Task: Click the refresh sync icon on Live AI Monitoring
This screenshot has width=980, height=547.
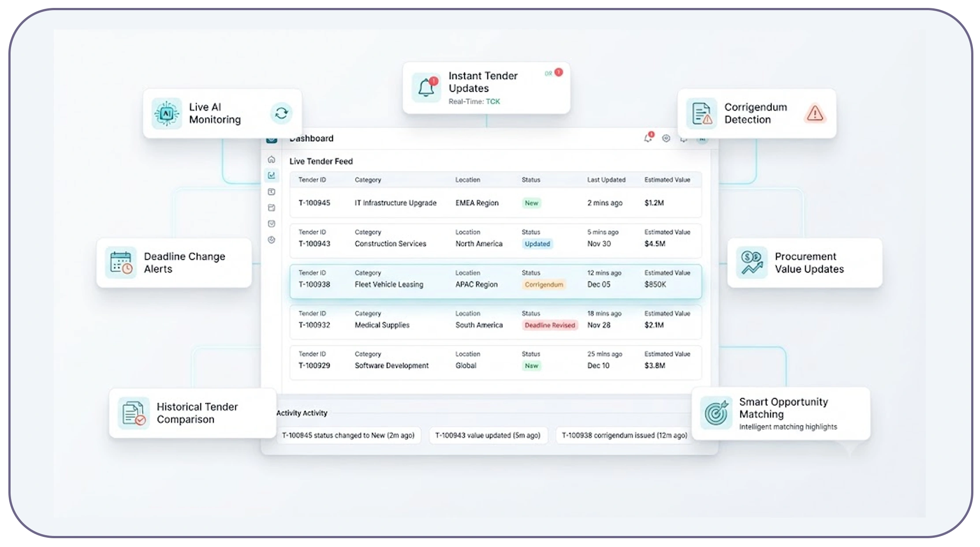Action: pos(281,113)
